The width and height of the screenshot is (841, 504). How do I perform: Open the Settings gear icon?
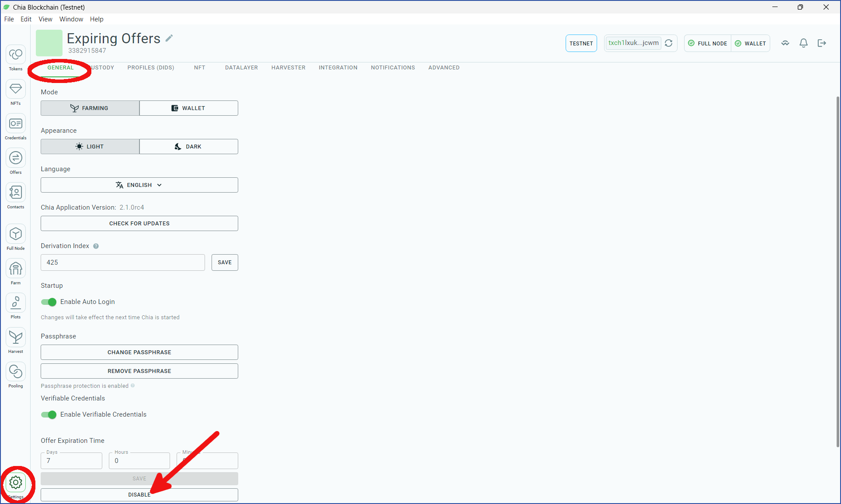[16, 483]
